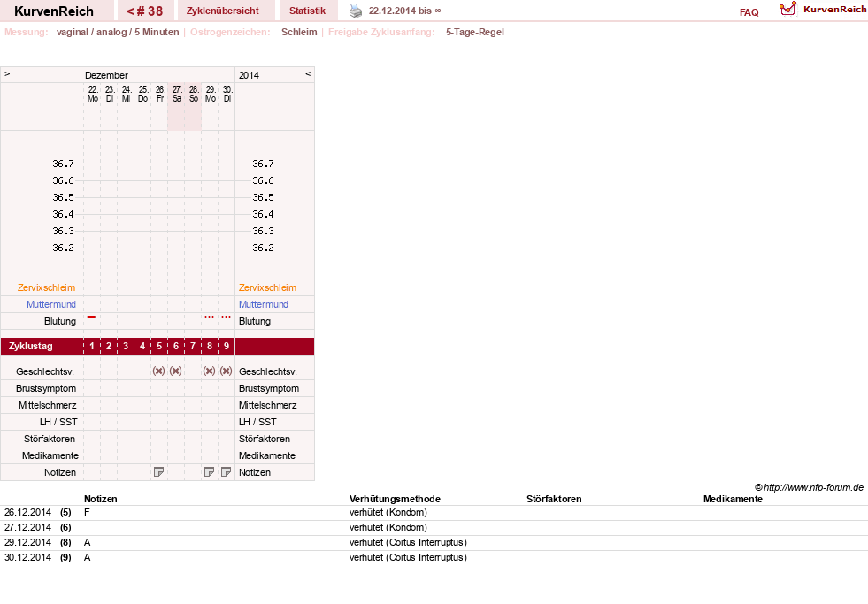Click intercourse marker on cycle day 9
The width and height of the screenshot is (868, 604).
226,371
